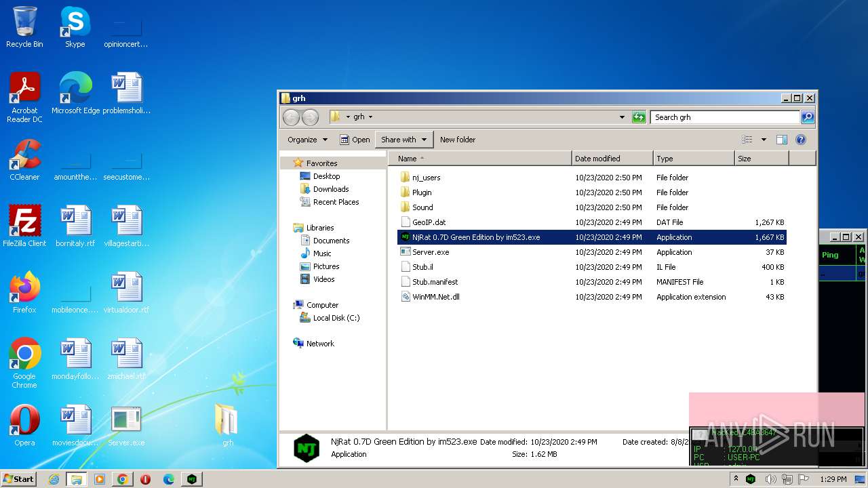Viewport: 868px width, 488px height.
Task: Click the Explorer Forward navigation button
Action: pos(310,117)
